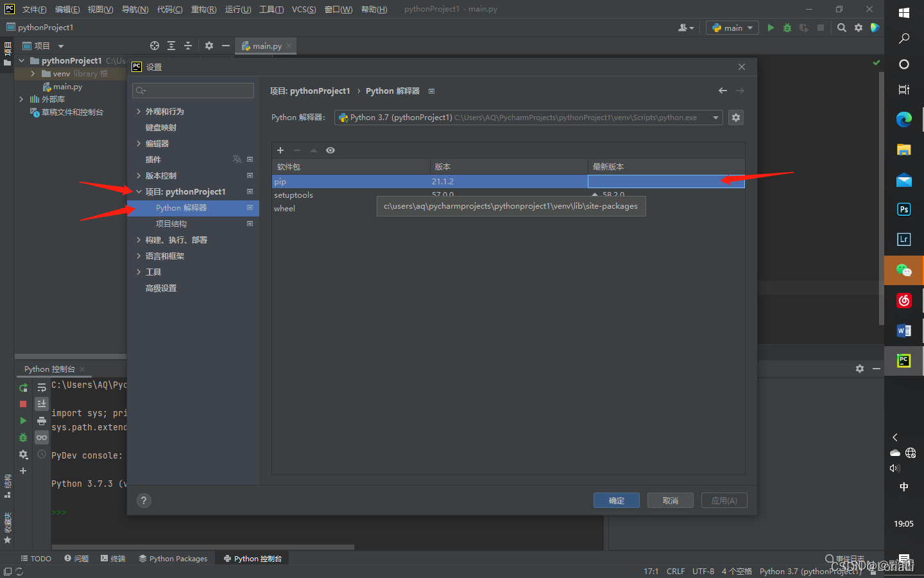Click rerun console icon
924x578 pixels.
click(23, 387)
